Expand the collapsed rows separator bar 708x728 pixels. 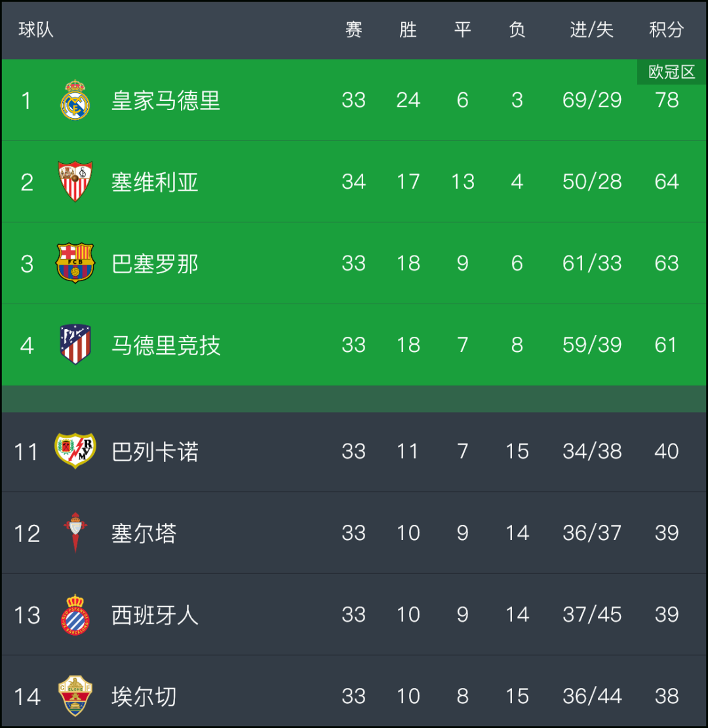pyautogui.click(x=354, y=399)
